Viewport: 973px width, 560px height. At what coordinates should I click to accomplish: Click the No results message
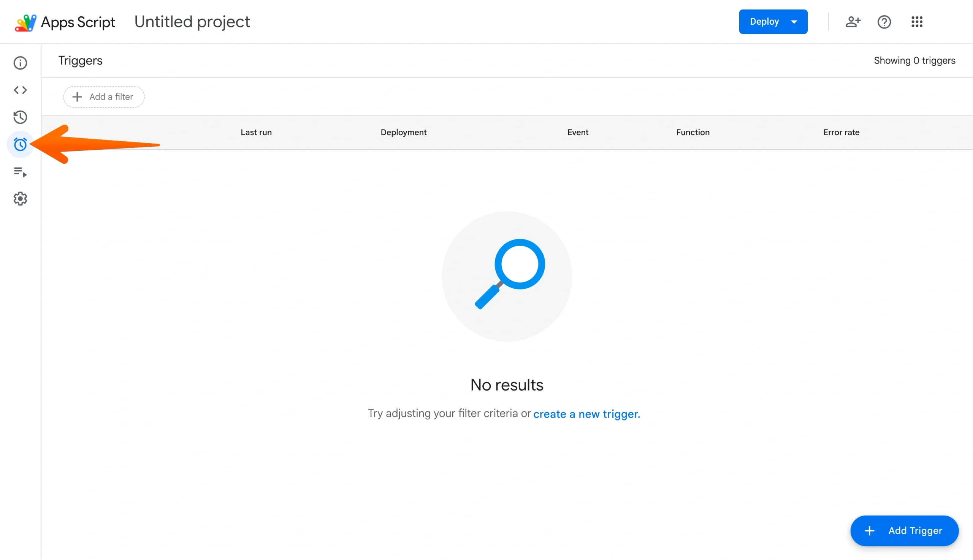[x=507, y=384]
